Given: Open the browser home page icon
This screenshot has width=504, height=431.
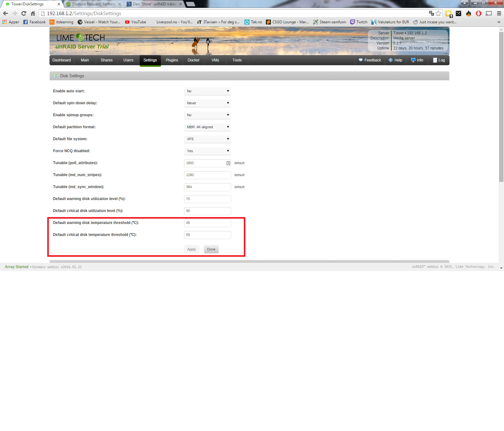Looking at the screenshot, I should (x=33, y=13).
